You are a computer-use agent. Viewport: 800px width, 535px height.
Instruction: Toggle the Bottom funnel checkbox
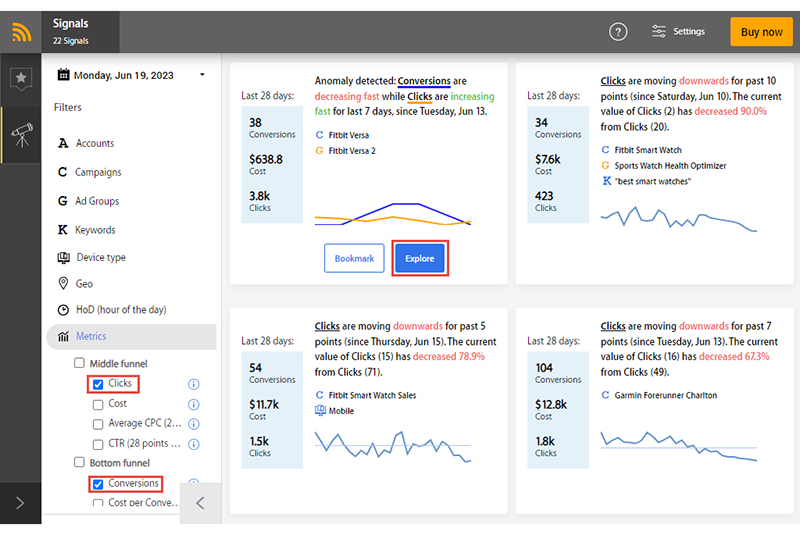point(79,462)
